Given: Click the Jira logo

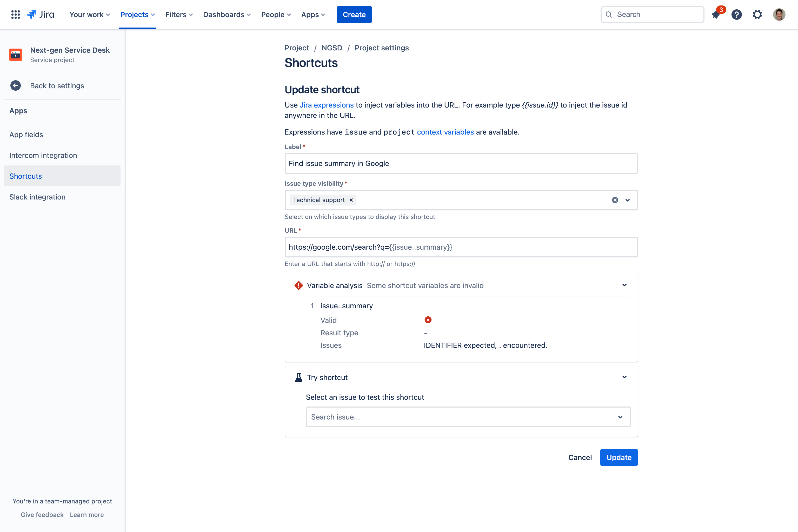Looking at the screenshot, I should (41, 15).
